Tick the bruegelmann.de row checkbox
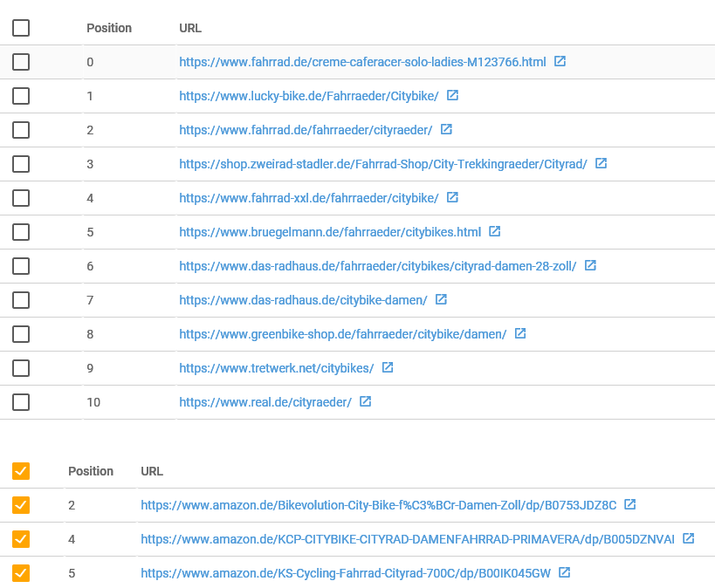This screenshot has width=715, height=588. tap(21, 232)
